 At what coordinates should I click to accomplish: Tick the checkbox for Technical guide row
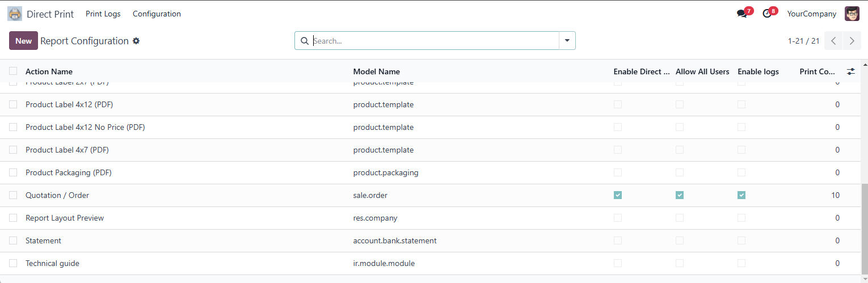click(x=13, y=263)
